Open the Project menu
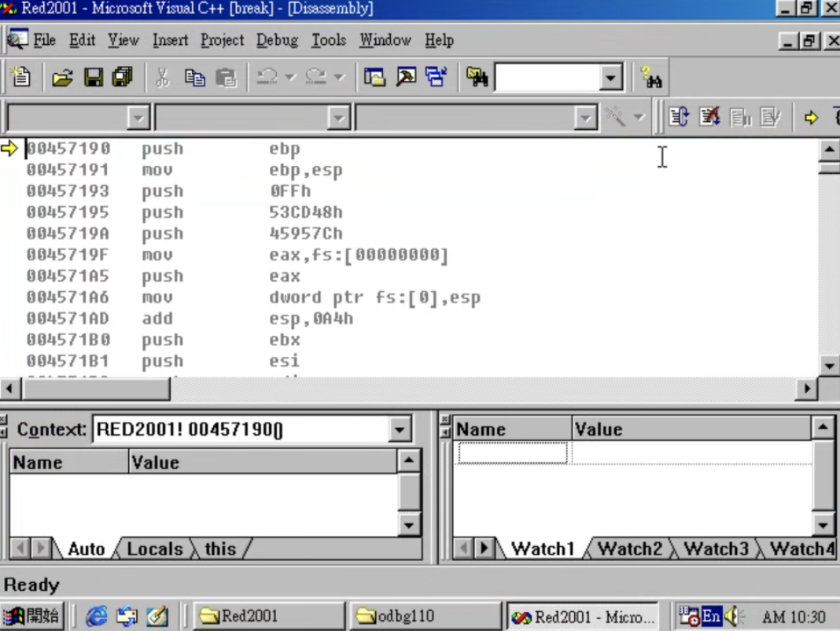 pos(222,40)
